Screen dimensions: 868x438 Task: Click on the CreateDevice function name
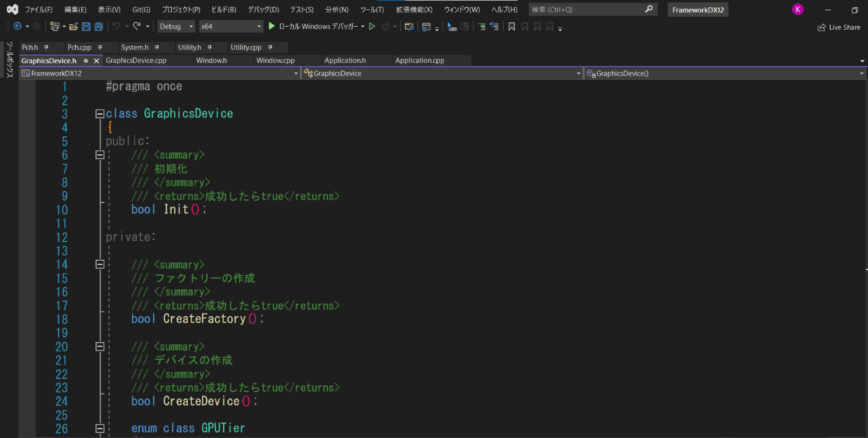click(x=201, y=401)
